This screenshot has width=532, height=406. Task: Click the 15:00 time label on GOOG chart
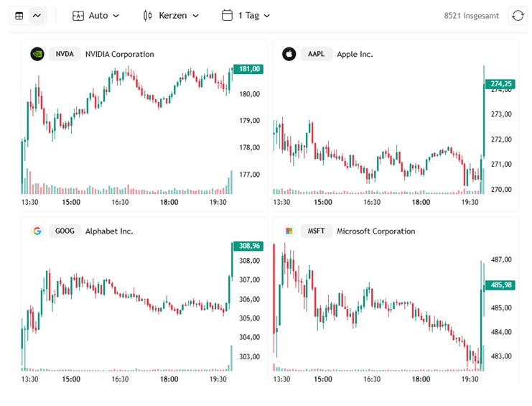click(x=71, y=379)
